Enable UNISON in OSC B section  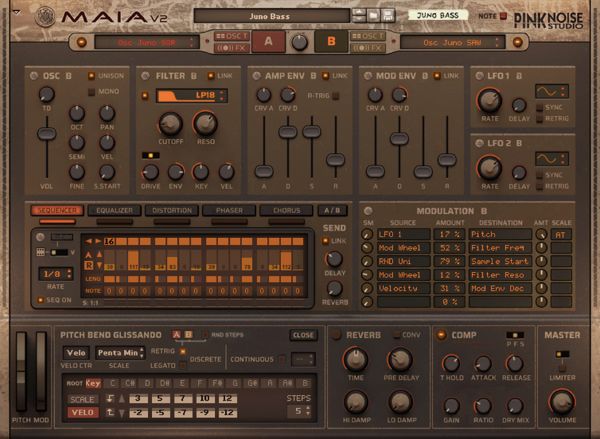tap(91, 76)
